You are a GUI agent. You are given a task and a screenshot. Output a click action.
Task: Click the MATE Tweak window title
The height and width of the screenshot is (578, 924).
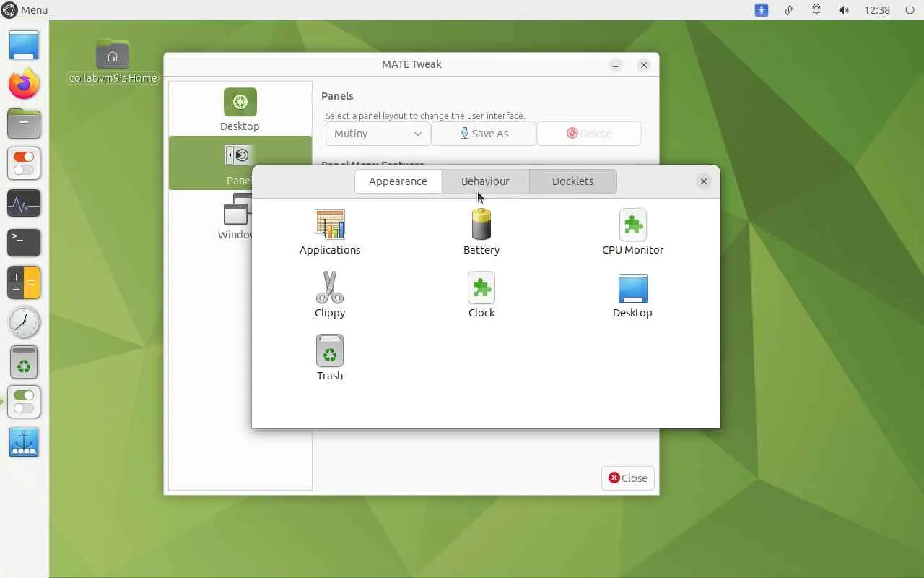411,64
